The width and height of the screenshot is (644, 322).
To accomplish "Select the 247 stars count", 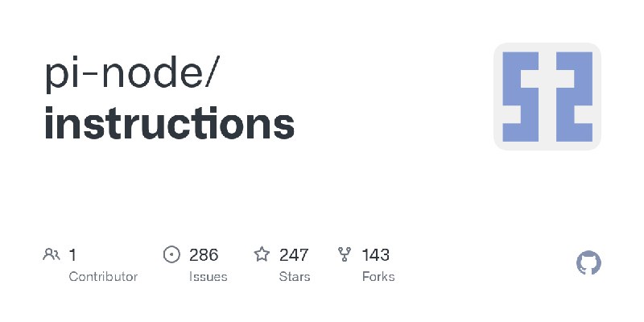I will click(x=294, y=255).
